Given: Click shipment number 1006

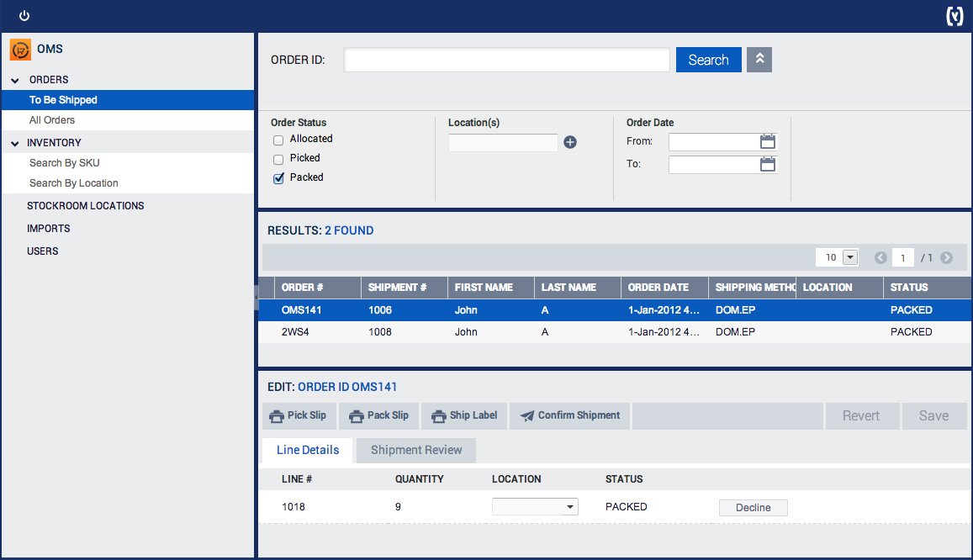Looking at the screenshot, I should point(380,310).
